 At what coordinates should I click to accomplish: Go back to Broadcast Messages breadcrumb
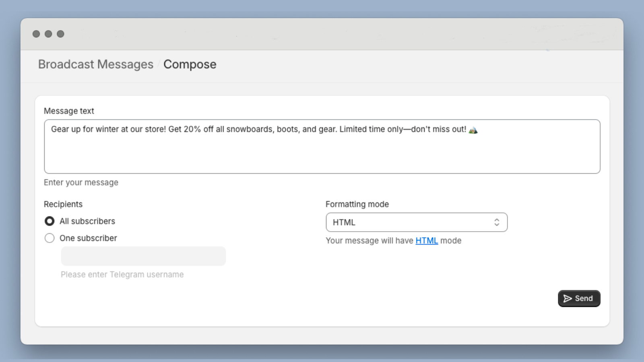pyautogui.click(x=96, y=64)
